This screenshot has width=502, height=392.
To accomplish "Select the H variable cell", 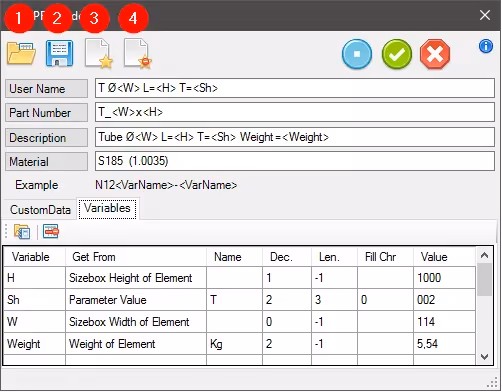I will coord(35,278).
